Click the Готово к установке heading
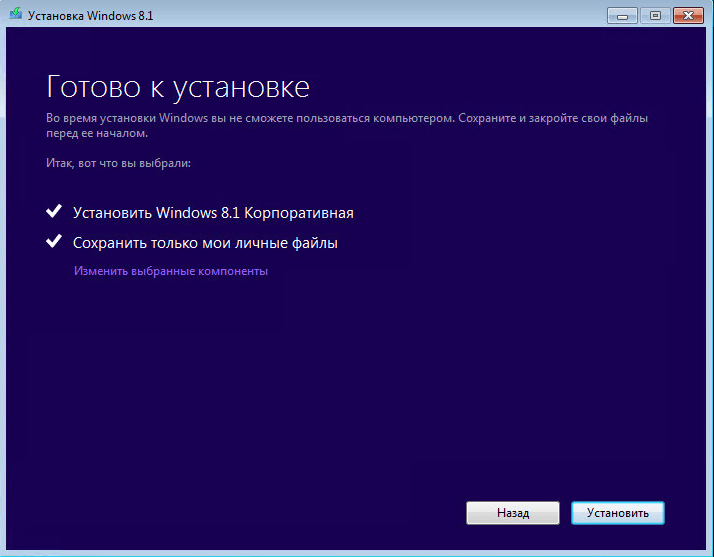The width and height of the screenshot is (714, 557). pos(178,87)
